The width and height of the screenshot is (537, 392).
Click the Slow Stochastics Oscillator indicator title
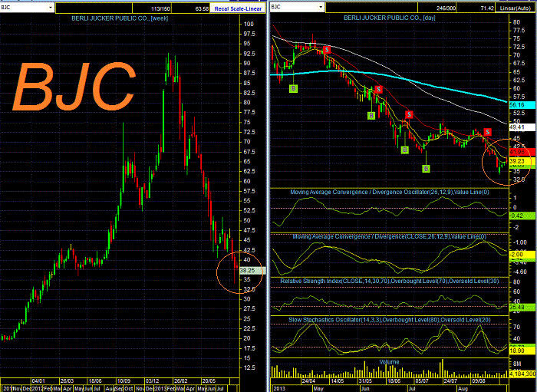click(390, 320)
